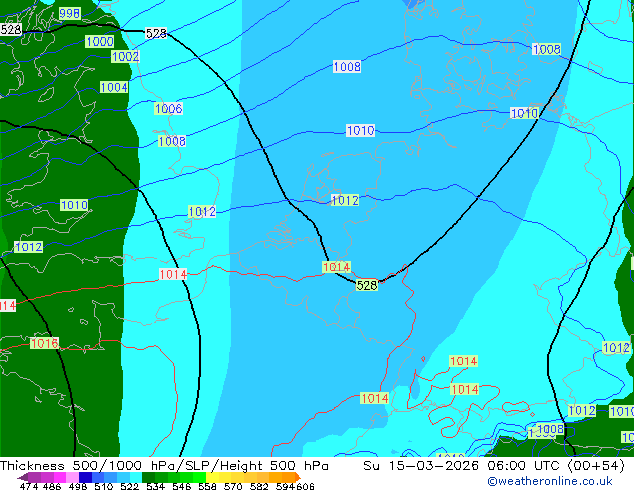Click legend value 522
This screenshot has height=490, width=634.
click(129, 486)
